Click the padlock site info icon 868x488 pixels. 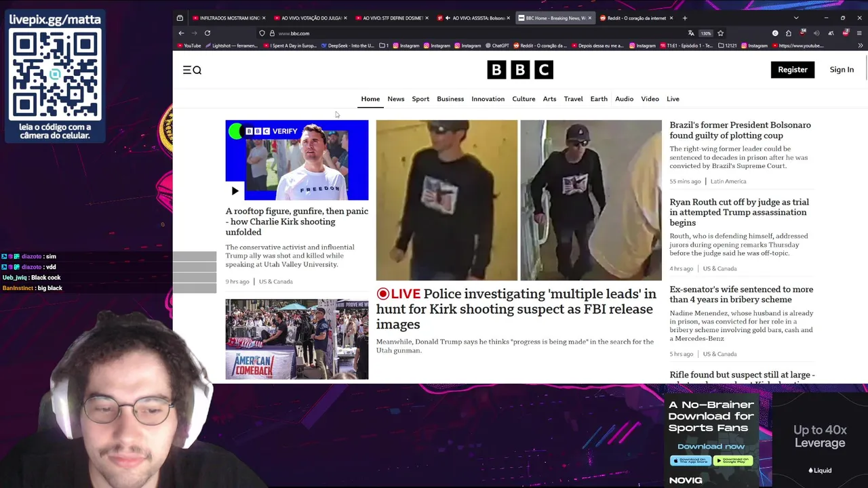(272, 33)
